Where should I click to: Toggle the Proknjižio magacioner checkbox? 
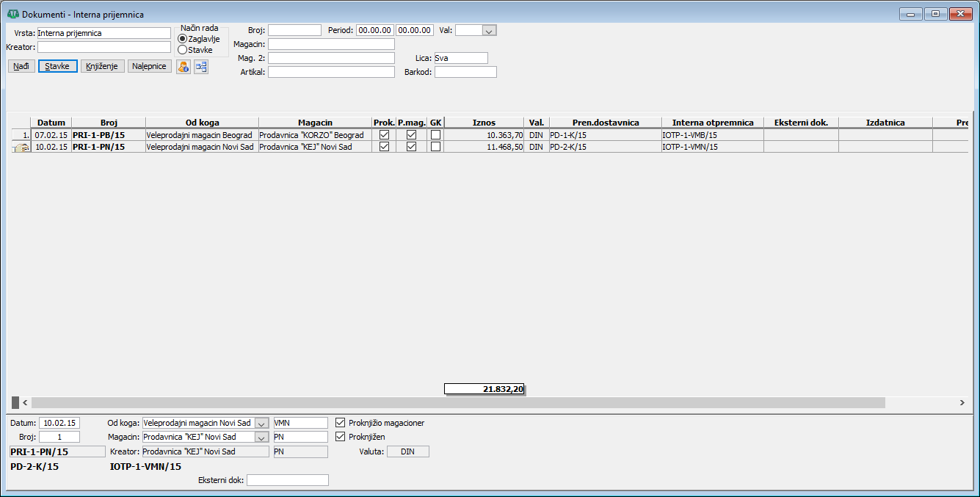[340, 423]
